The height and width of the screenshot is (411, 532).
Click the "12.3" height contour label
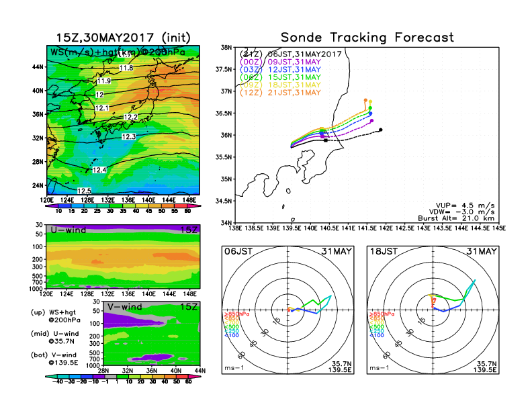(x=128, y=136)
